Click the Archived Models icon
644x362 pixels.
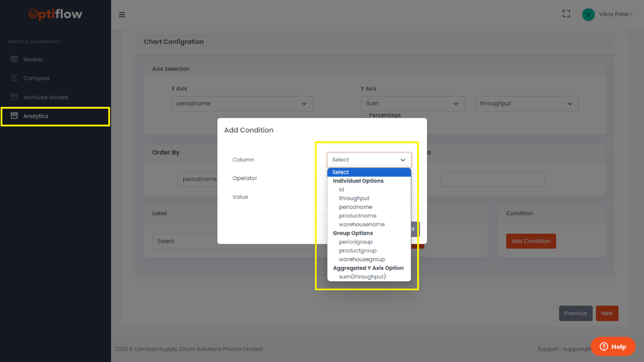[x=15, y=97]
